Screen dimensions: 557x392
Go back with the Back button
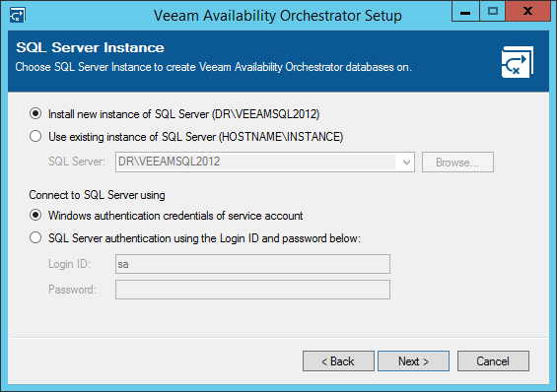click(x=338, y=361)
